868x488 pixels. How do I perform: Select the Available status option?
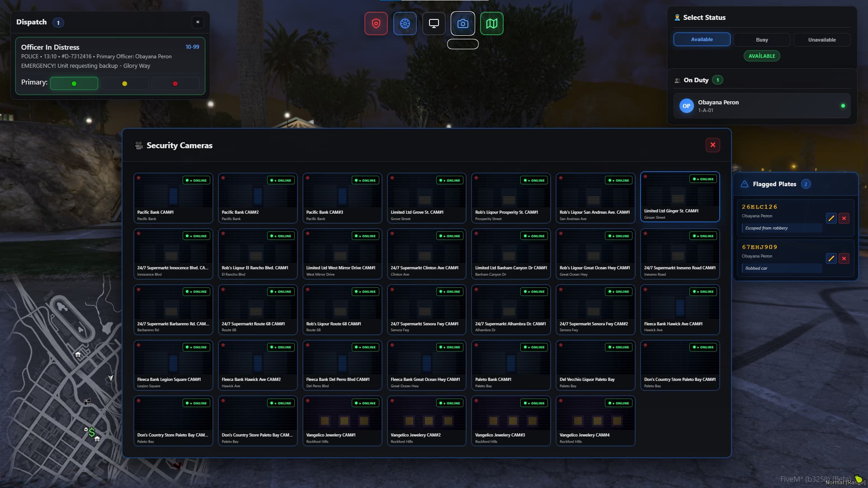pyautogui.click(x=702, y=39)
